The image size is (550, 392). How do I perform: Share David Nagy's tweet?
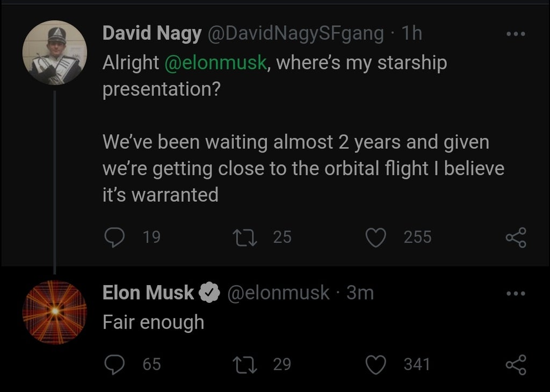coord(516,237)
